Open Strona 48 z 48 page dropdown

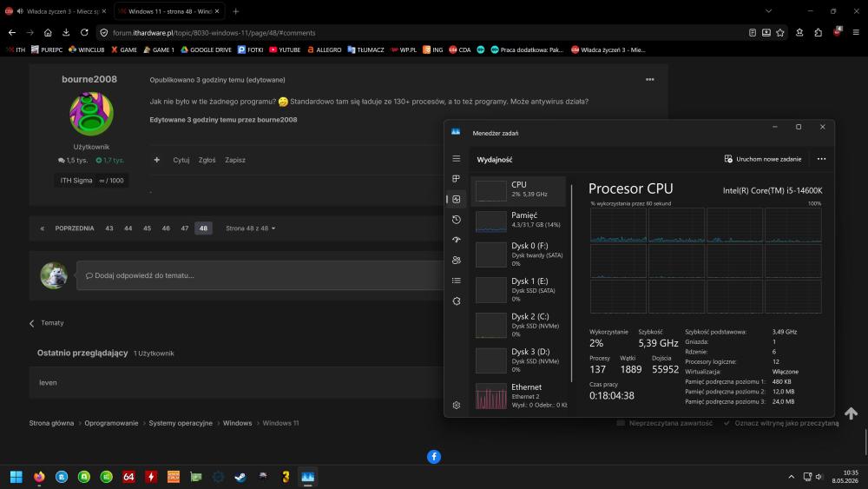250,228
